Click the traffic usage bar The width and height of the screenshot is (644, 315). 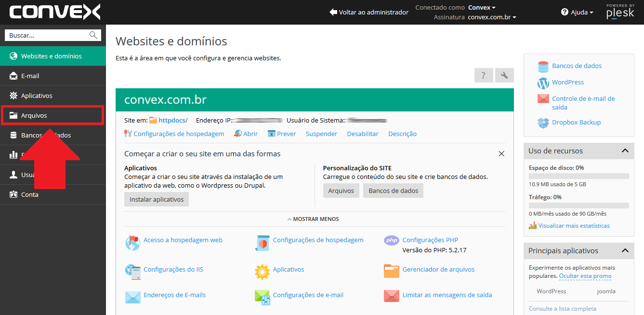579,205
